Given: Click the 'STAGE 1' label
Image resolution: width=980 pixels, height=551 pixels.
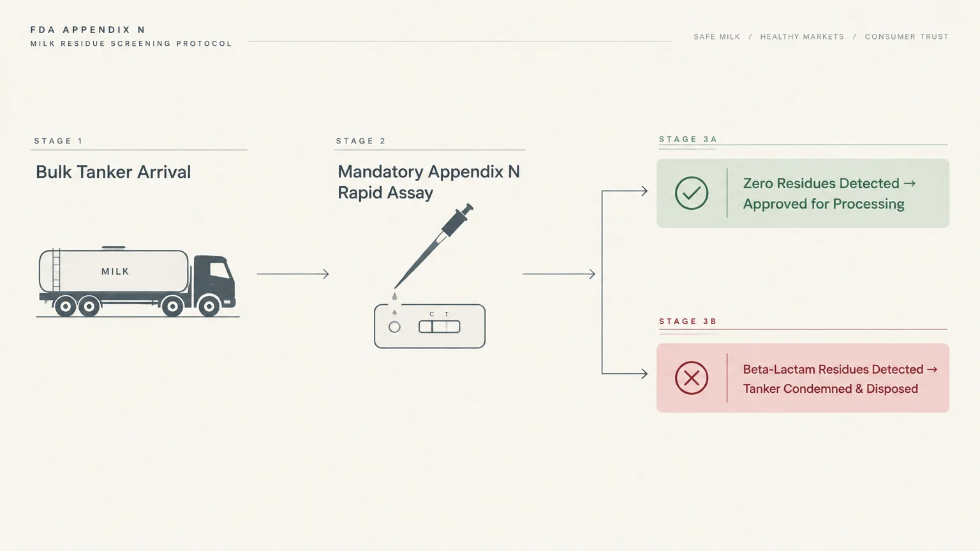Looking at the screenshot, I should 59,141.
